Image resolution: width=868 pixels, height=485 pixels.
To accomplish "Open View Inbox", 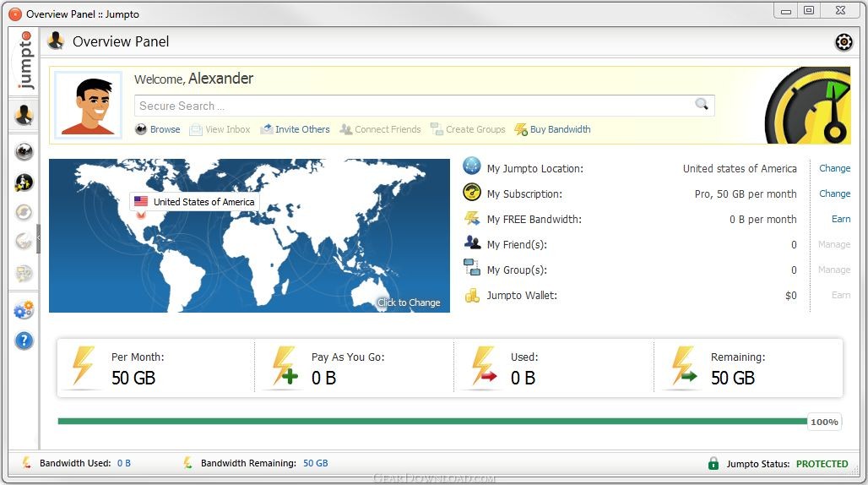I will (x=227, y=129).
